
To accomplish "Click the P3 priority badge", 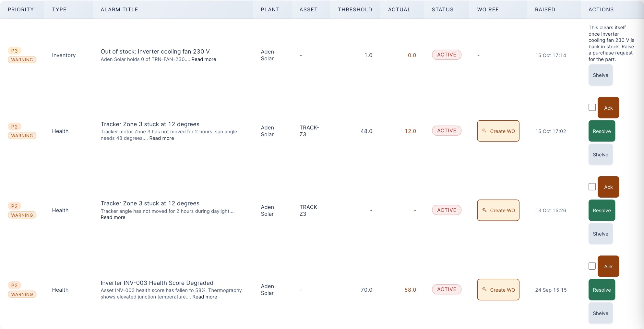I will click(15, 51).
